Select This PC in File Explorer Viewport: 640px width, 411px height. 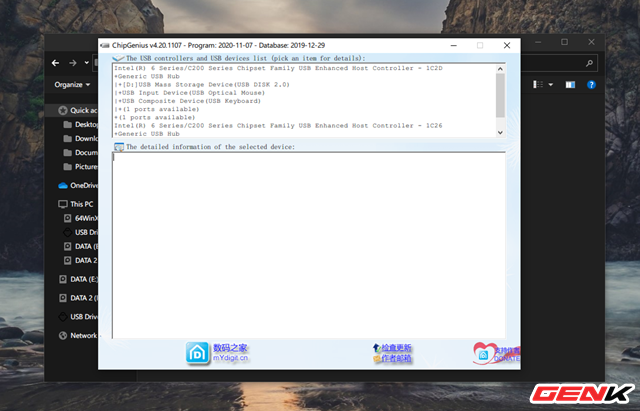pos(76,204)
